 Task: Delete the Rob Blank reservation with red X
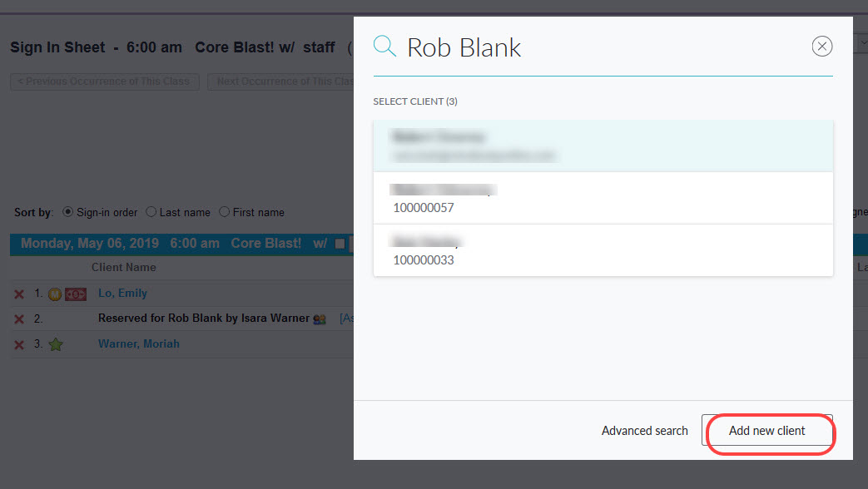[19, 318]
